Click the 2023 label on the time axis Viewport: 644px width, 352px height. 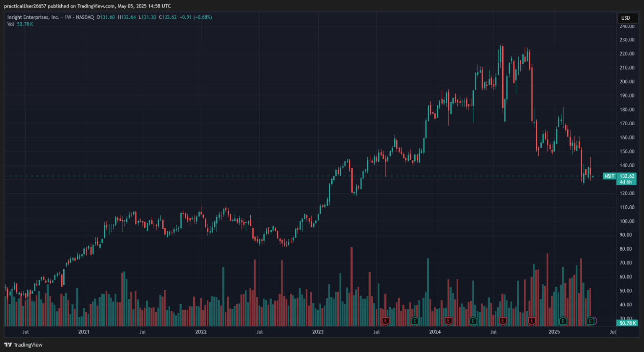(318, 332)
